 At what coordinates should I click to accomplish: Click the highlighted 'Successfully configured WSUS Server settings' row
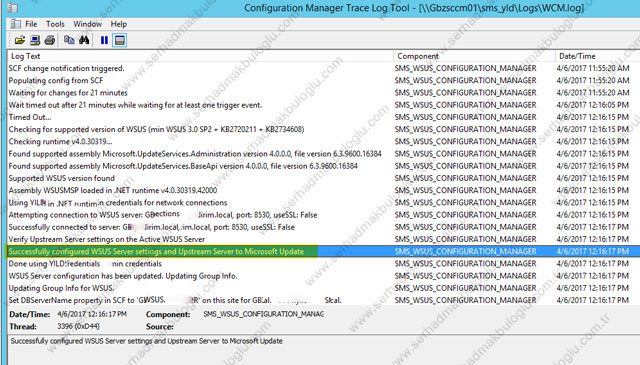click(x=324, y=251)
